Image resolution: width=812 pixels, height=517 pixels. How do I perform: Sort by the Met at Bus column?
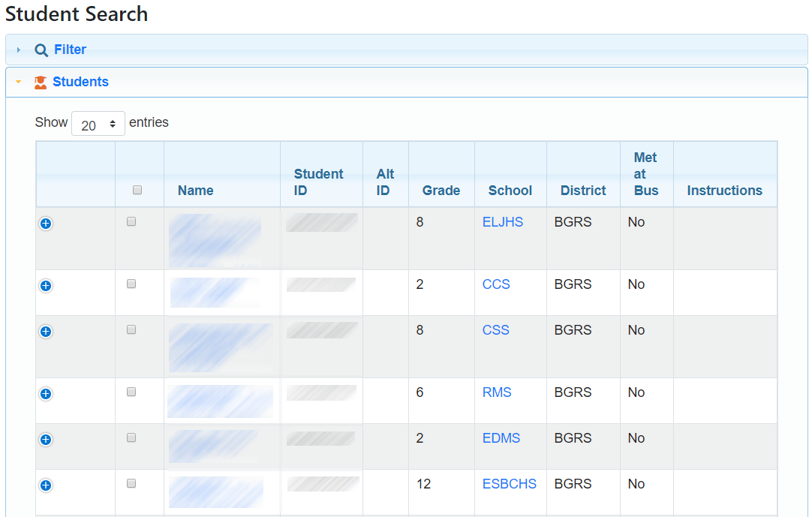(x=645, y=174)
